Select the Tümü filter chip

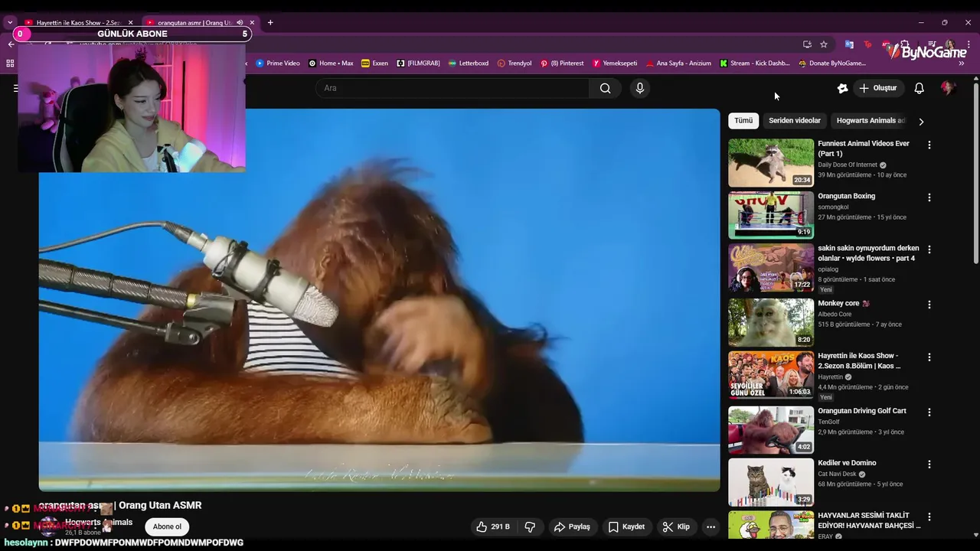(743, 121)
